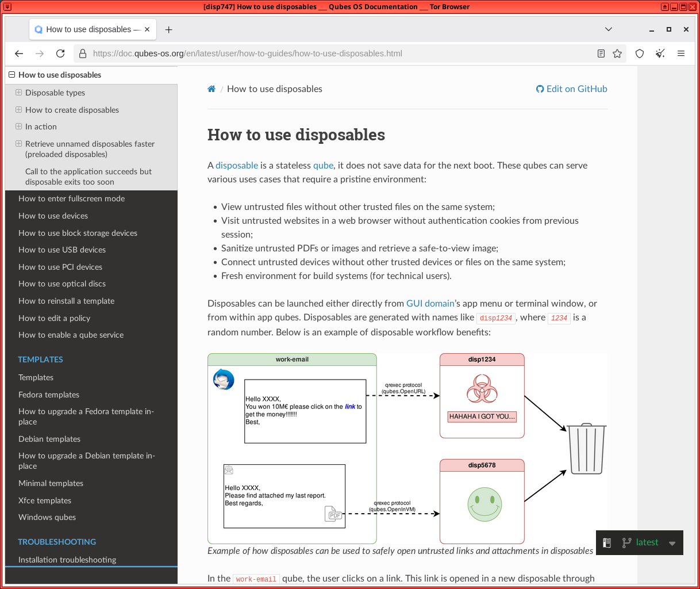Screen dimensions: 700x589
Task: Open the shield security level icon
Action: (640, 53)
